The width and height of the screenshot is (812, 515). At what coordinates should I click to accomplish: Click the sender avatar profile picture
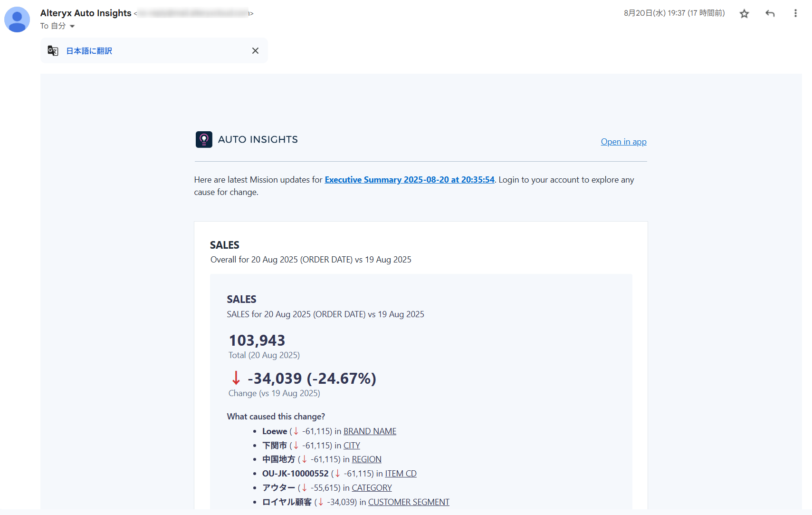pos(17,19)
